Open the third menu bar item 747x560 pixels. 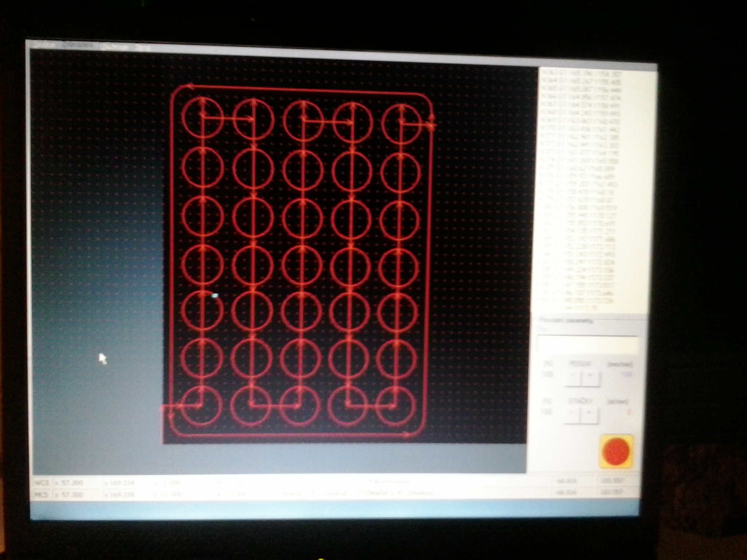click(x=113, y=47)
